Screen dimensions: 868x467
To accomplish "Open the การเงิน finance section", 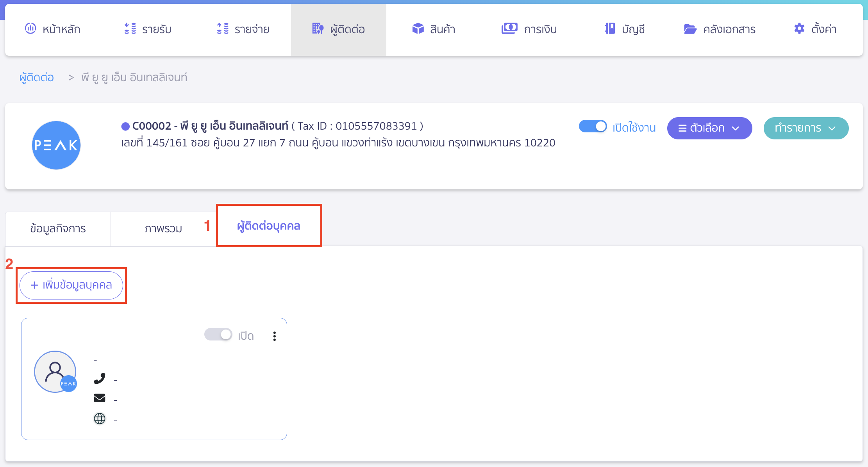I will (x=529, y=29).
